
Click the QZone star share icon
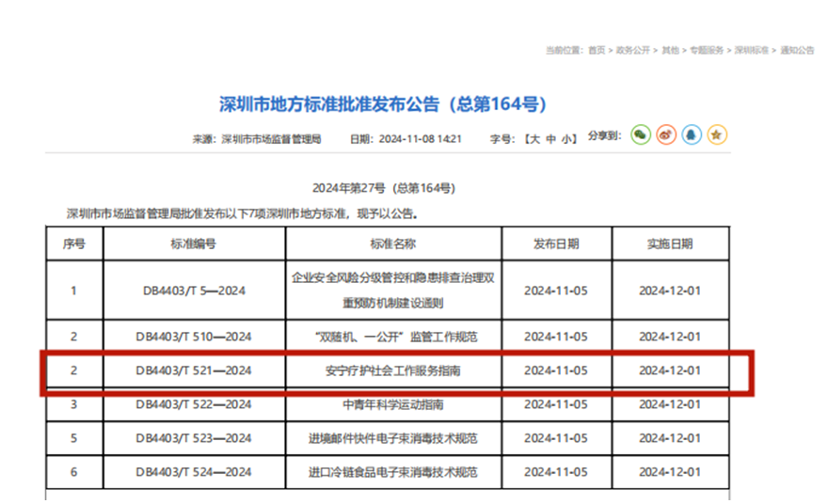[x=717, y=135]
